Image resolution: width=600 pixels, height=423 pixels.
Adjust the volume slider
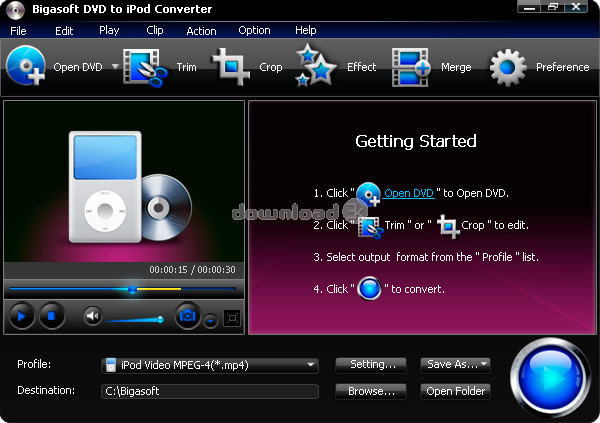tap(135, 320)
